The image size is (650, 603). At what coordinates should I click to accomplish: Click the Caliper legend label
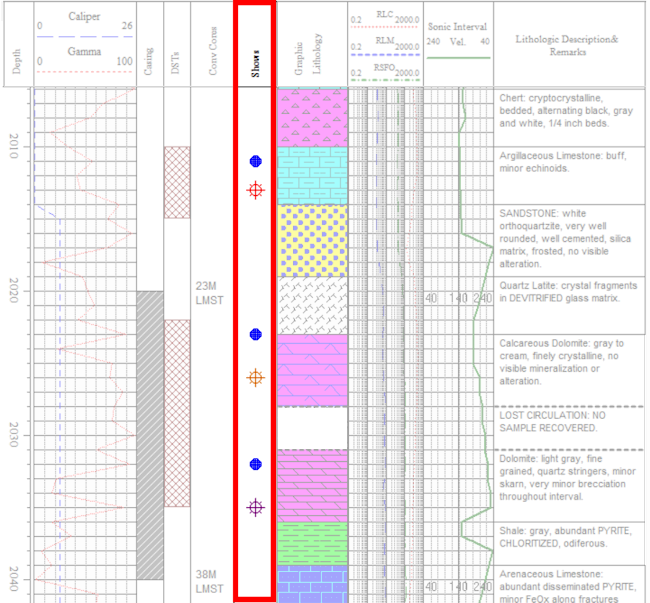pos(84,18)
